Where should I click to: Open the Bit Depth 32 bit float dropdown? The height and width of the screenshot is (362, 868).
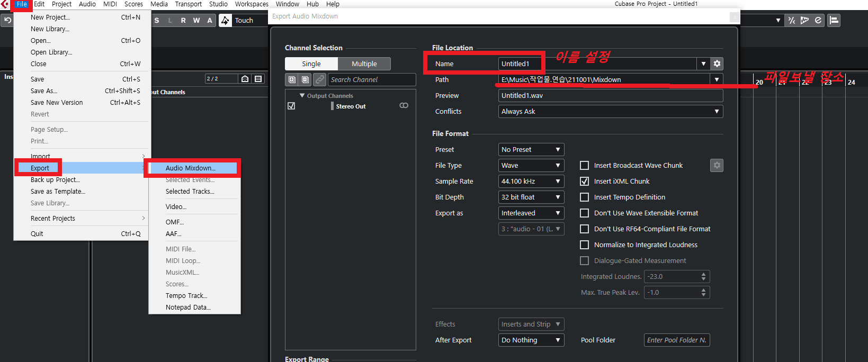tap(531, 197)
